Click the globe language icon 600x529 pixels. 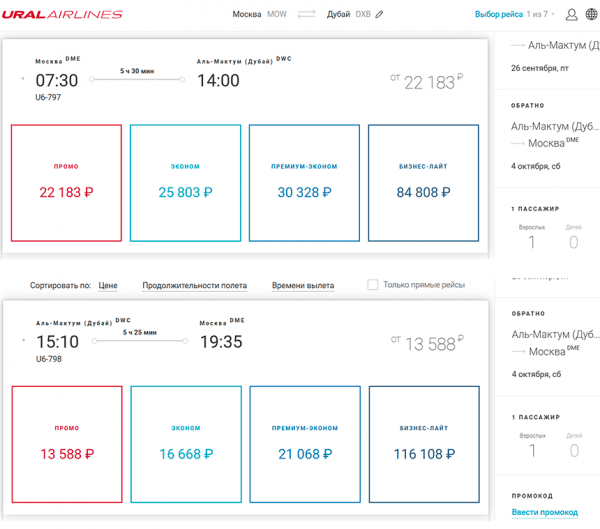592,14
